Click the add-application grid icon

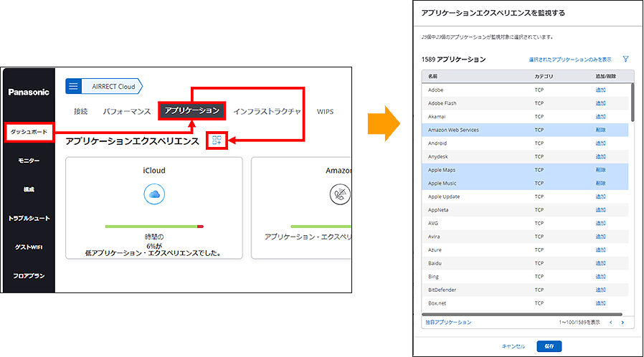[217, 141]
